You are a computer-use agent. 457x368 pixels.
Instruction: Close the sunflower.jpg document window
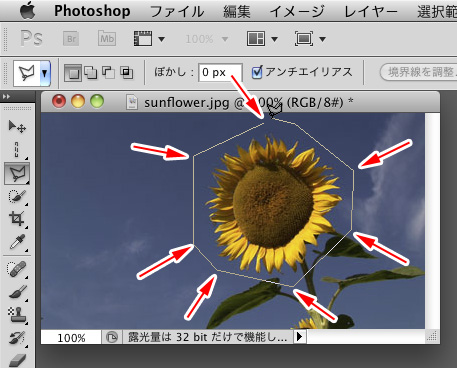click(59, 101)
